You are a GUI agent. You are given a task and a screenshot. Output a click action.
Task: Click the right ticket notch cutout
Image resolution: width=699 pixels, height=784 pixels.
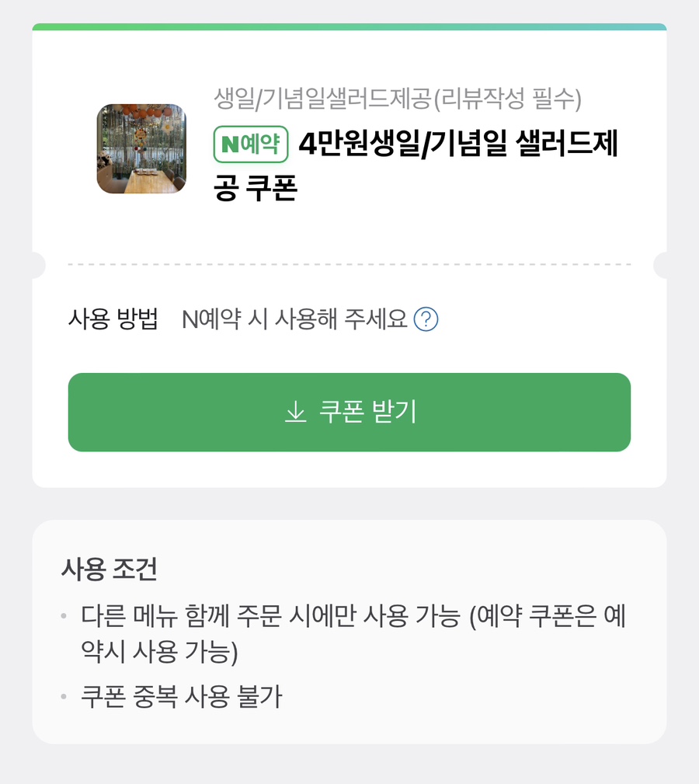662,265
